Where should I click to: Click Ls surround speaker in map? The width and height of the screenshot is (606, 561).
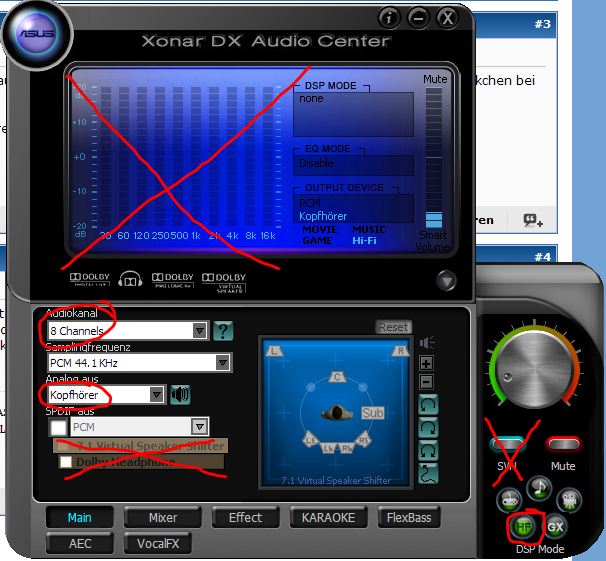coord(310,439)
